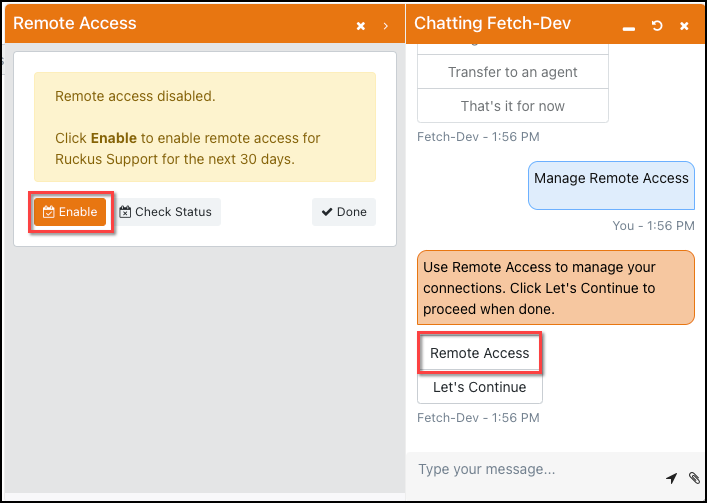Click the Done button

pyautogui.click(x=344, y=212)
